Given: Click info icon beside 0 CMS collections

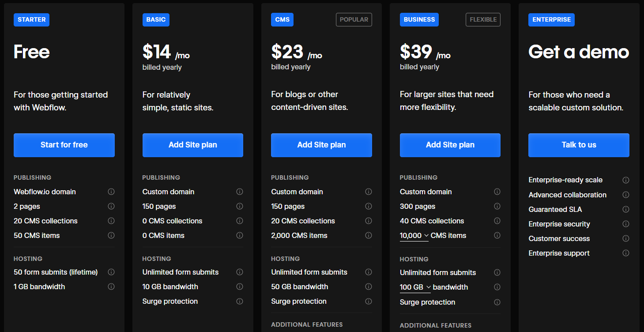Looking at the screenshot, I should [x=240, y=221].
